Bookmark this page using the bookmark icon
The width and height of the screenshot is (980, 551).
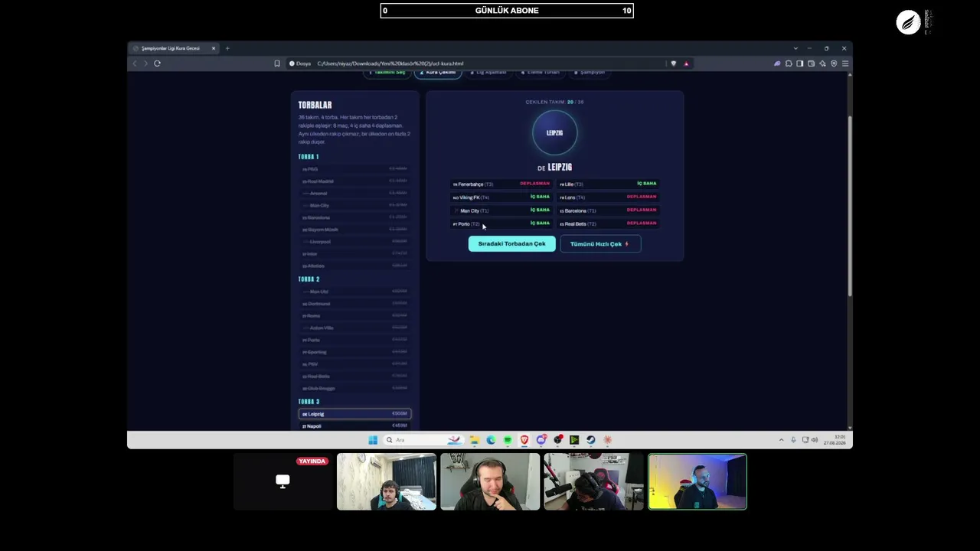tap(277, 64)
